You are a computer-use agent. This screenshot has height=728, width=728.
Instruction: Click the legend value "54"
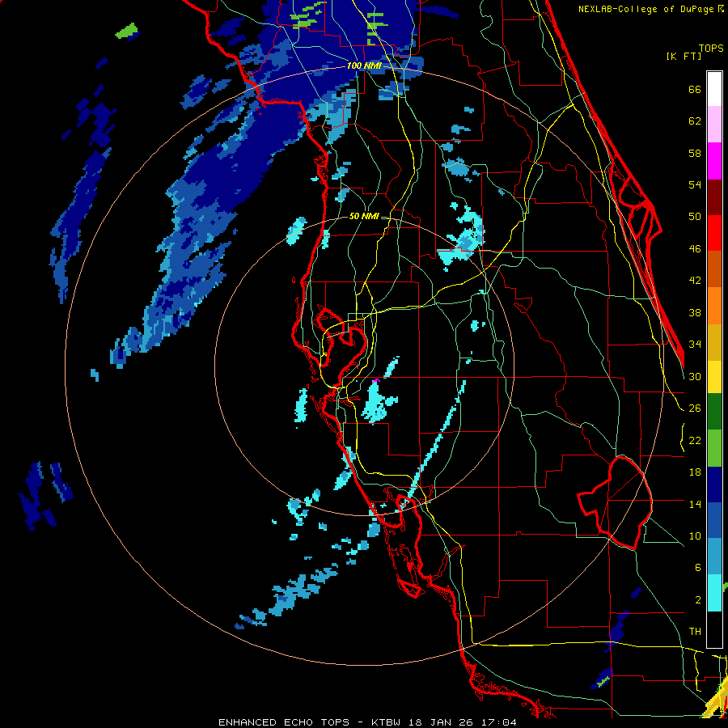[x=695, y=184]
